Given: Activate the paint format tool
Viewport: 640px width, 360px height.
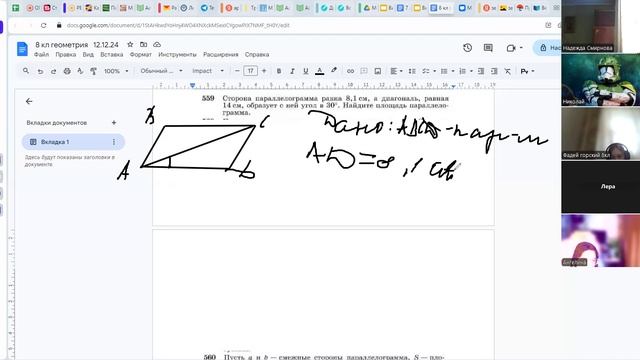Looking at the screenshot, I should 93,71.
